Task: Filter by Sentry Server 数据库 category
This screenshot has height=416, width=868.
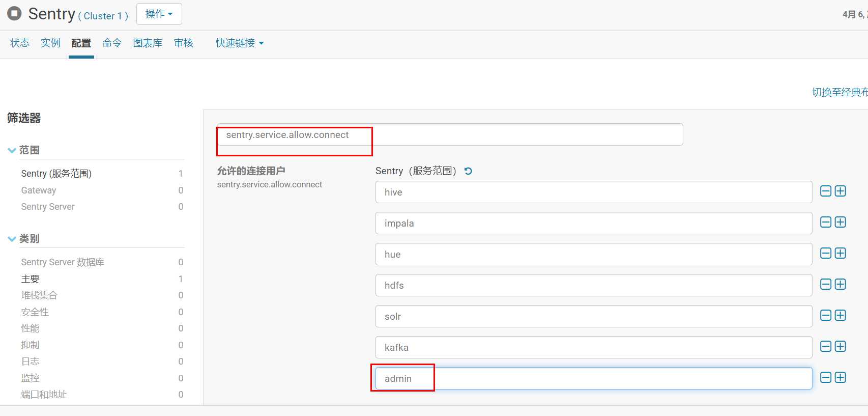Action: (63, 262)
